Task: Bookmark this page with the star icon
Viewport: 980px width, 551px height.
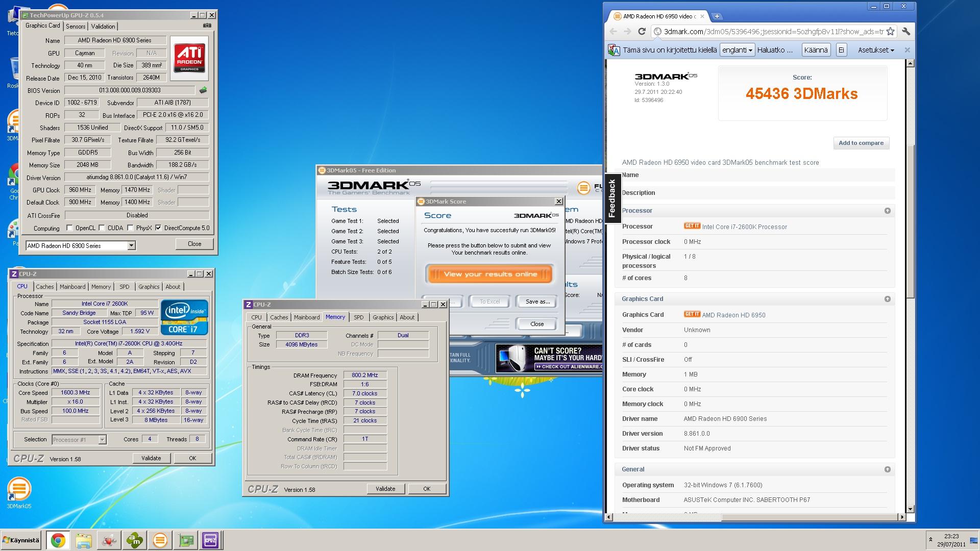Action: [890, 32]
